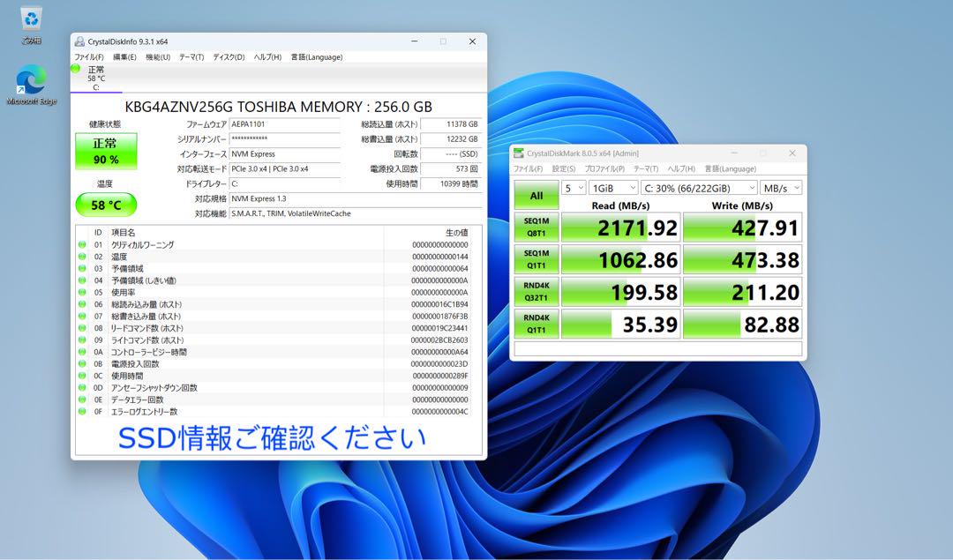Click the 573 回 power-on count field
Screen dimensions: 953x560
pos(450,168)
